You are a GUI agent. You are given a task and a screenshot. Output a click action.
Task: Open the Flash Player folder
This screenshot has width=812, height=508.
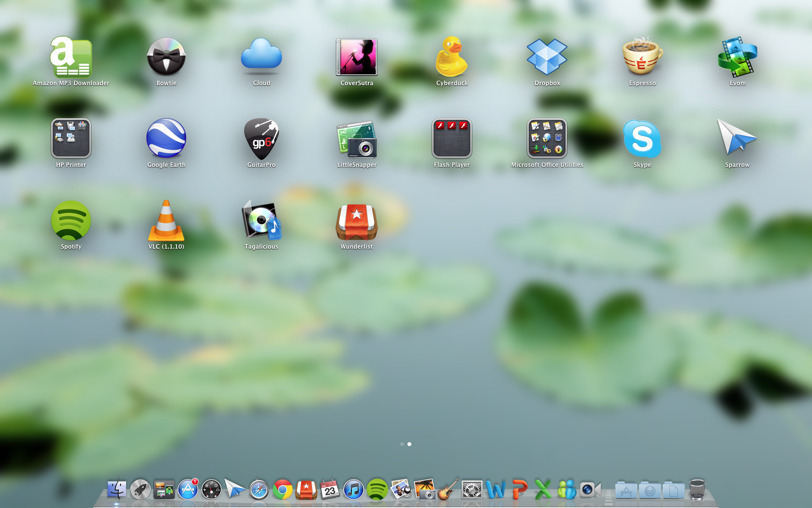click(452, 138)
